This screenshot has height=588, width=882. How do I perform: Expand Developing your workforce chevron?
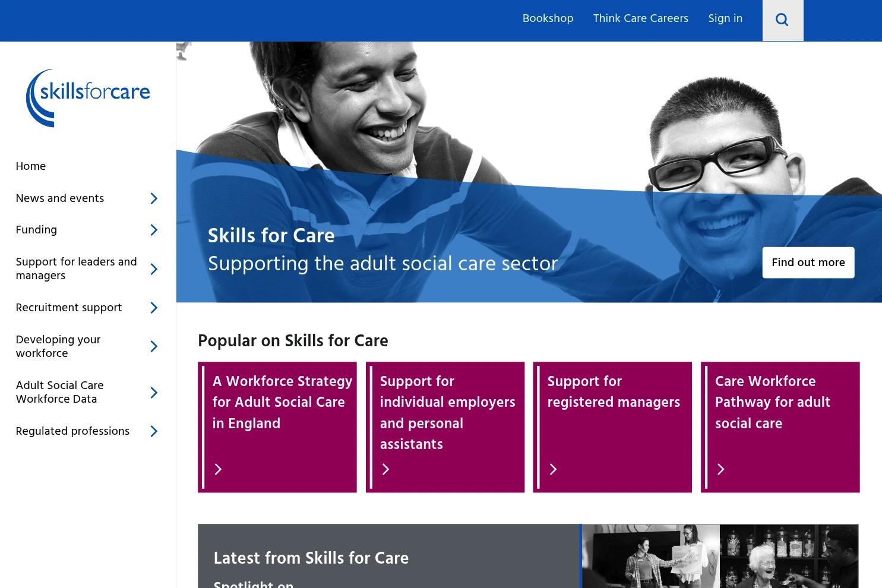154,346
